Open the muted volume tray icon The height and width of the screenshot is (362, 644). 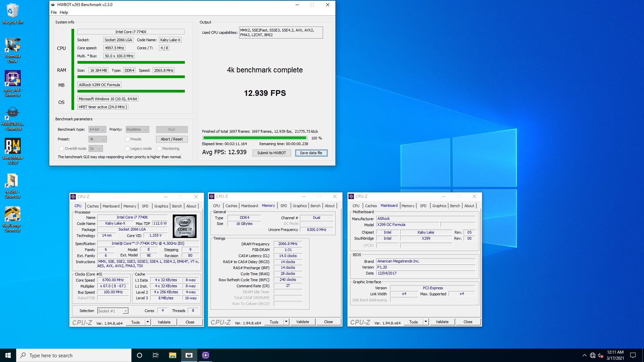tap(600, 355)
